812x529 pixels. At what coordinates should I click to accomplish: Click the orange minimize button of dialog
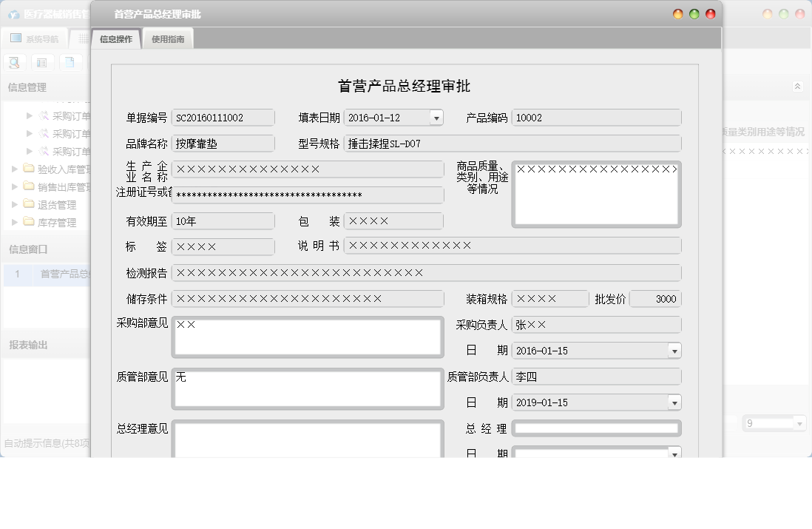pyautogui.click(x=678, y=15)
